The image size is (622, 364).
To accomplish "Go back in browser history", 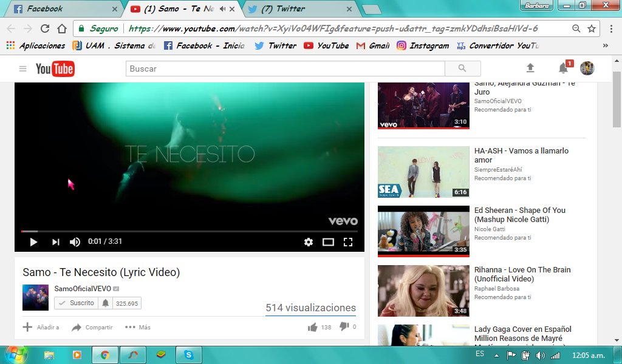I will [11, 29].
